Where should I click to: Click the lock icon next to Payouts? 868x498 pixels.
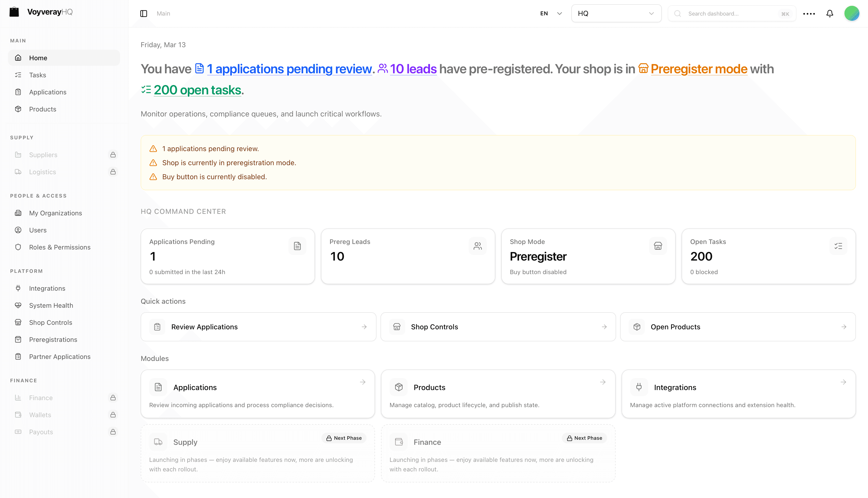(x=113, y=432)
